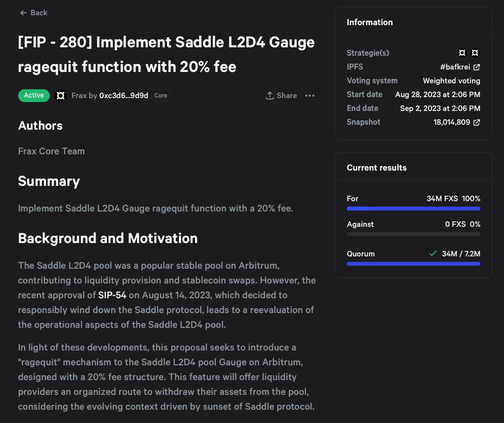Click the Frax logo avatar
Screen dimensions: 504x423
click(x=61, y=96)
